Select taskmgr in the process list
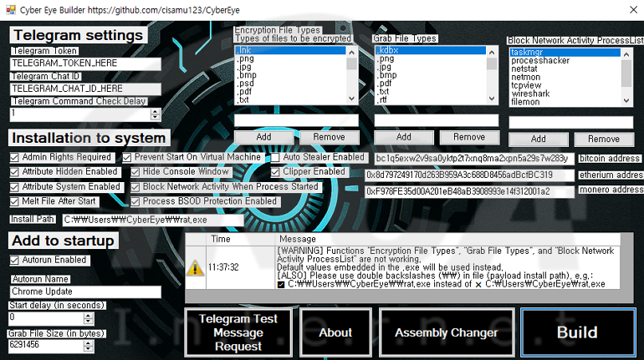The height and width of the screenshot is (360, 644). (x=565, y=53)
